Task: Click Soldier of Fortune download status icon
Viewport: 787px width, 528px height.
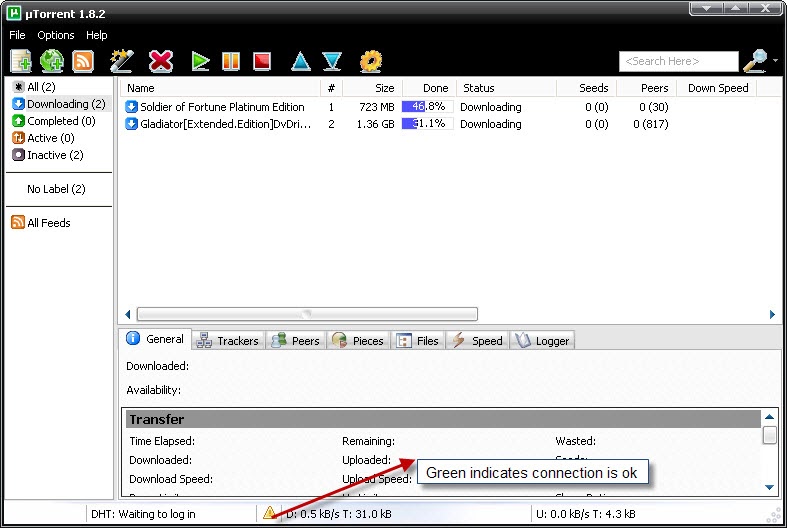Action: click(132, 106)
